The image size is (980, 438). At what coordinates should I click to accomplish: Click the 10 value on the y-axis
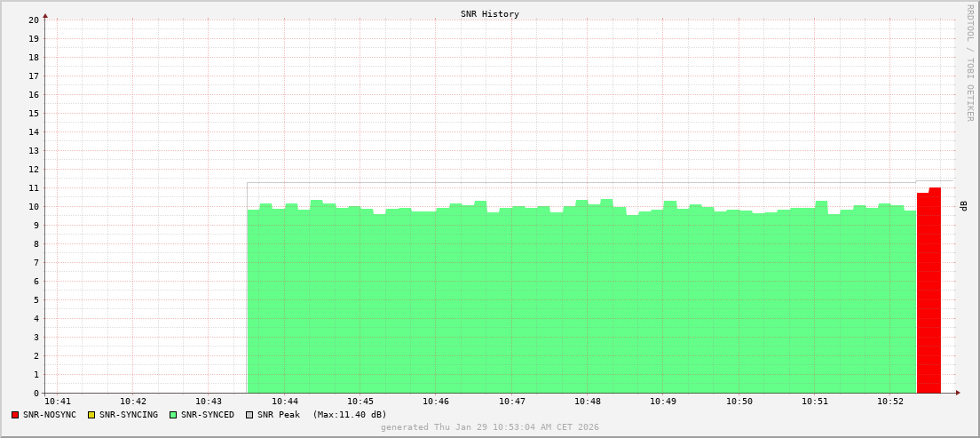[x=33, y=207]
